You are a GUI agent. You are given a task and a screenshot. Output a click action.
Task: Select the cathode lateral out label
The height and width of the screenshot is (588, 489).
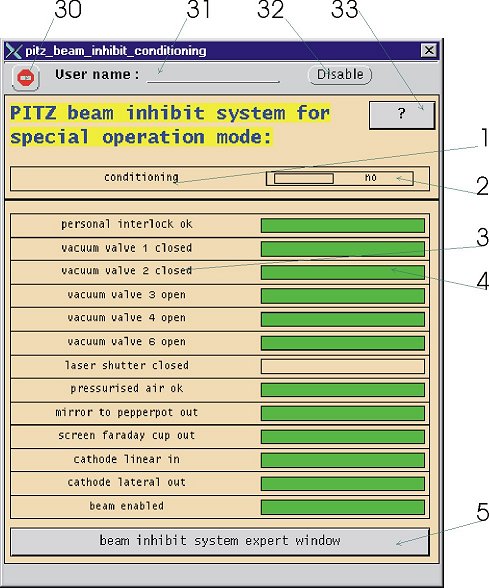click(127, 482)
